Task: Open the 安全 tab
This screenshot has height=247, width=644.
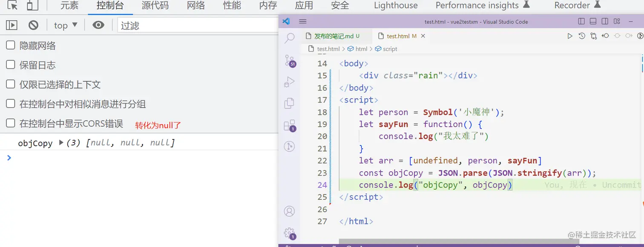Action: point(340,6)
